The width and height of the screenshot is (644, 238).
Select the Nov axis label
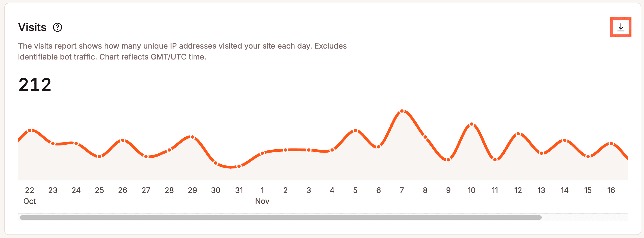262,201
